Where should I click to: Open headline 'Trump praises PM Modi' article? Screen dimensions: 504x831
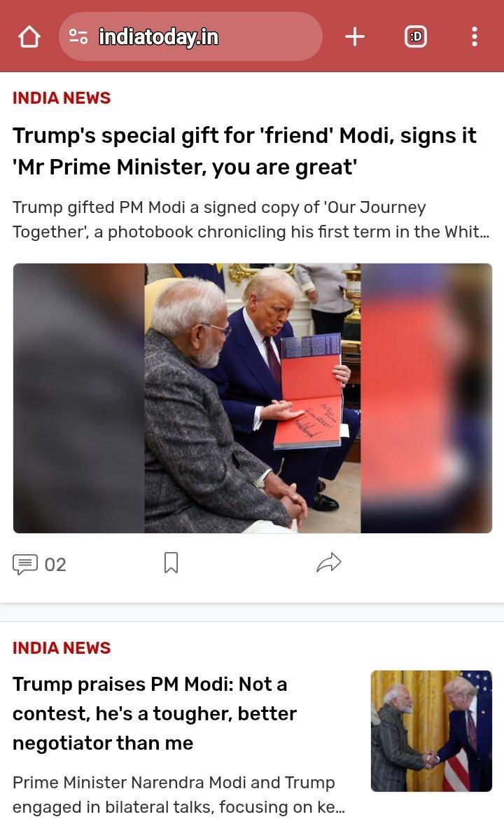click(x=155, y=713)
